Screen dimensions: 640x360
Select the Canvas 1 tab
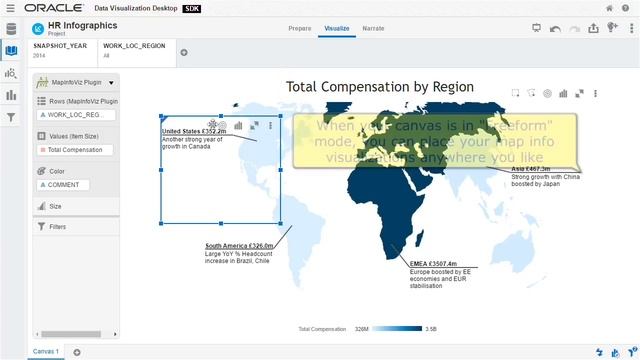point(46,351)
